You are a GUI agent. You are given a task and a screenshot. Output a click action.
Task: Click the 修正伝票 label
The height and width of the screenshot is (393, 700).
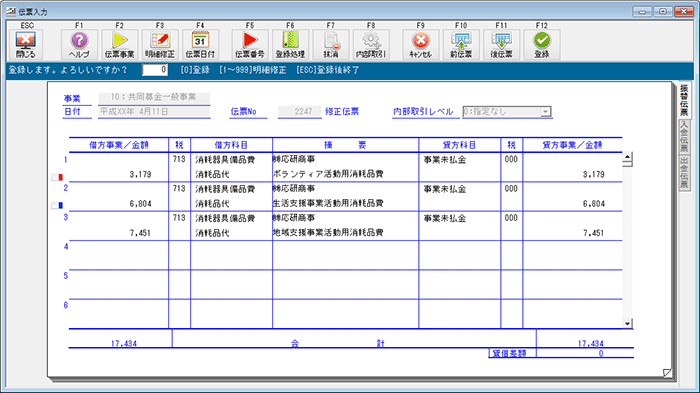342,112
